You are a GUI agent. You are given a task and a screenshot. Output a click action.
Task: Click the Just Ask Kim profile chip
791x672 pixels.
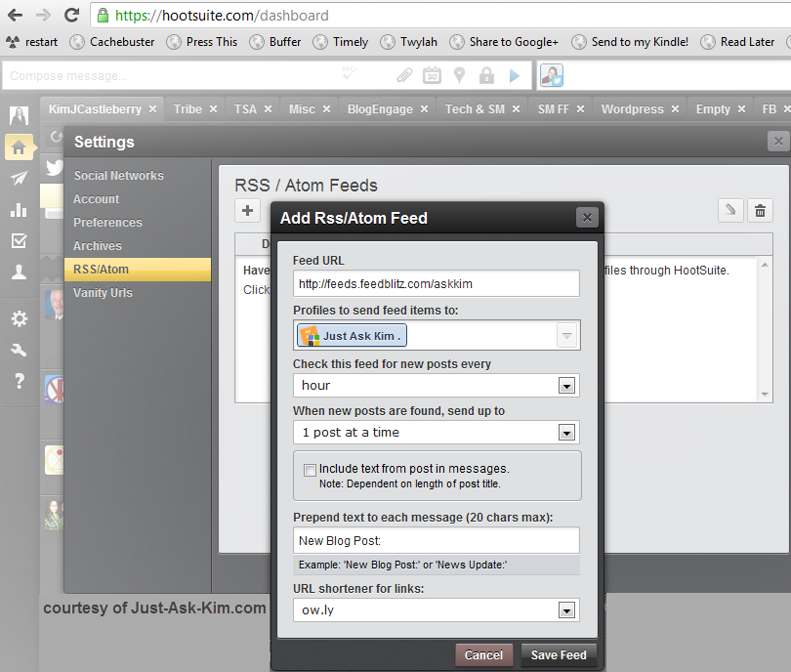coord(352,335)
